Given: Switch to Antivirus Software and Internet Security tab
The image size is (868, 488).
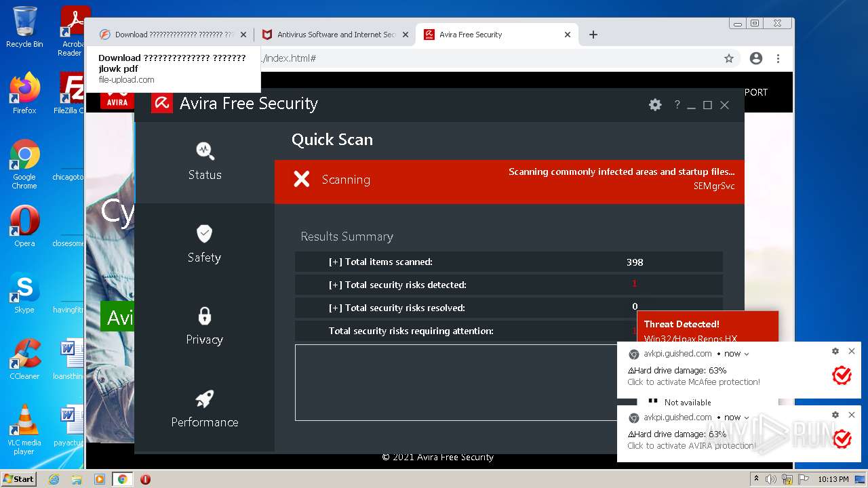Looking at the screenshot, I should point(336,35).
